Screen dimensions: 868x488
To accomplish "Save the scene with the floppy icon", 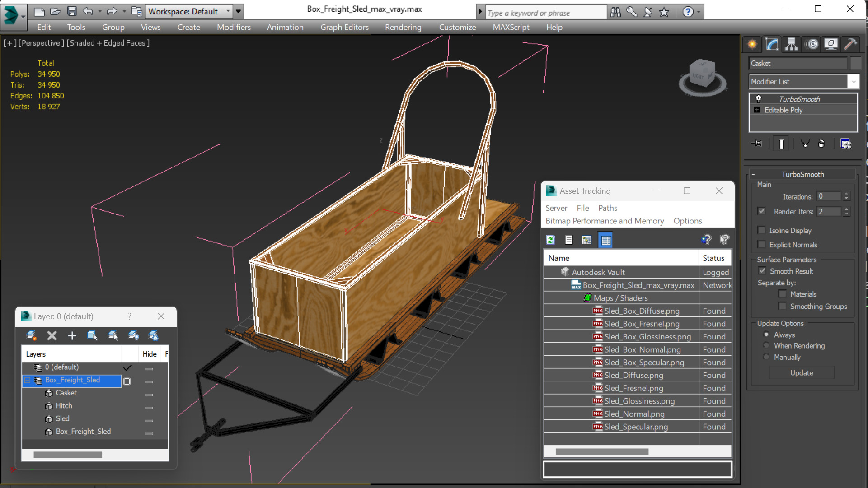I will (71, 11).
